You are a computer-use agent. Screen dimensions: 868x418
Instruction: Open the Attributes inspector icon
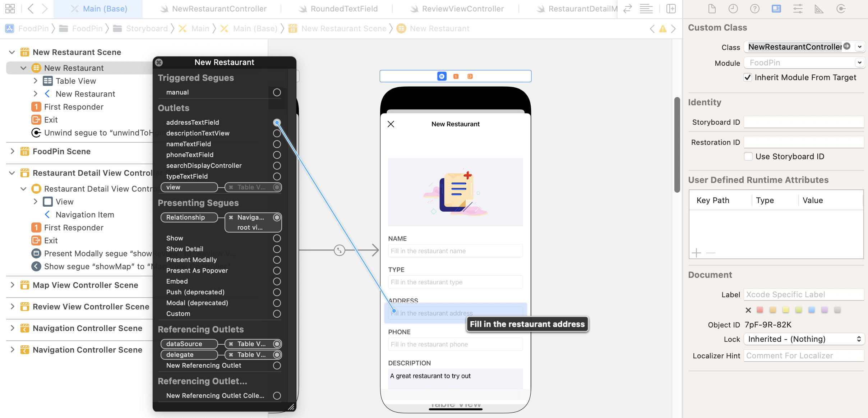798,9
